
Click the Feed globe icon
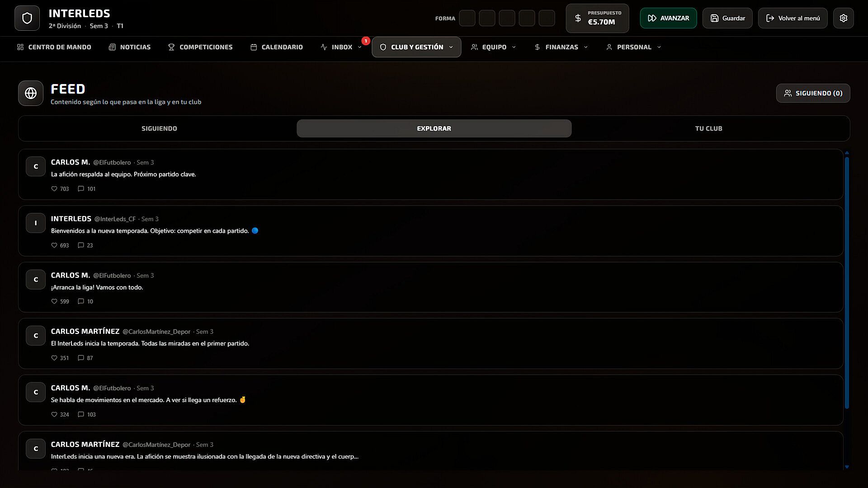pos(31,93)
